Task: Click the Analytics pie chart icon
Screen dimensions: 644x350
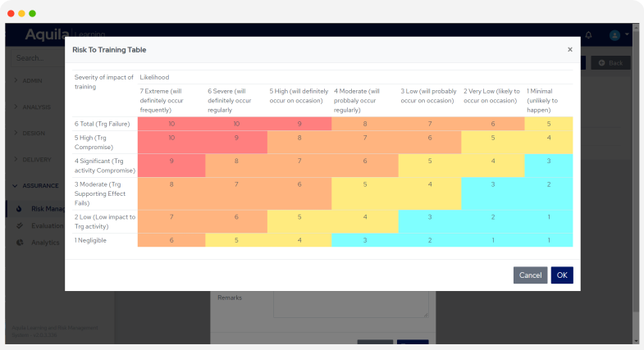Action: [x=20, y=243]
